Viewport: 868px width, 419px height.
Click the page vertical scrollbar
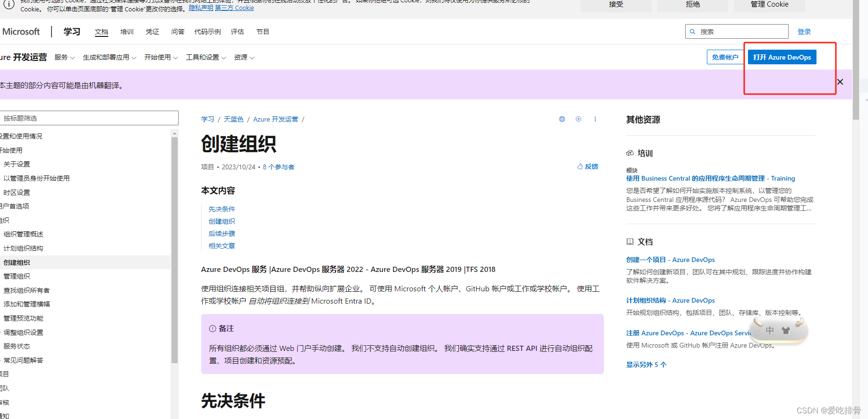point(856,60)
